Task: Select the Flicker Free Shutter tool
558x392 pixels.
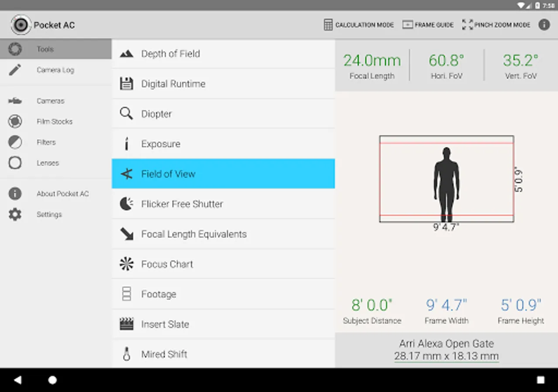Action: pyautogui.click(x=223, y=204)
